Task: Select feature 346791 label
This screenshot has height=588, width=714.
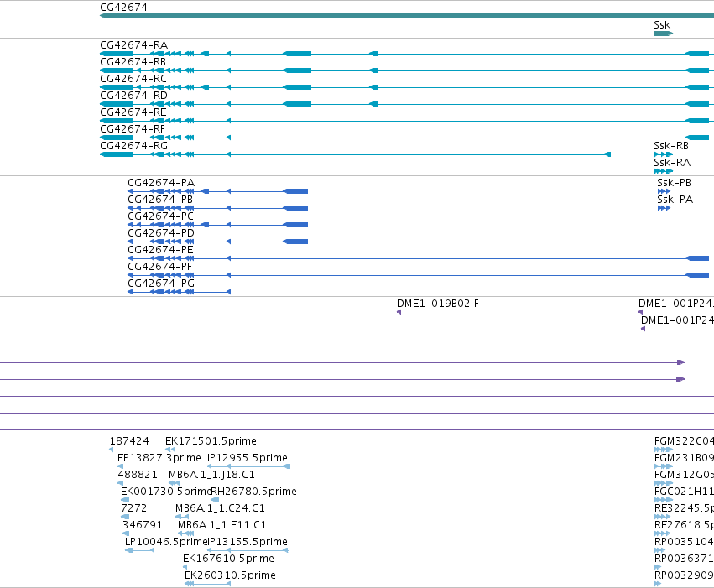Action: pyautogui.click(x=143, y=526)
